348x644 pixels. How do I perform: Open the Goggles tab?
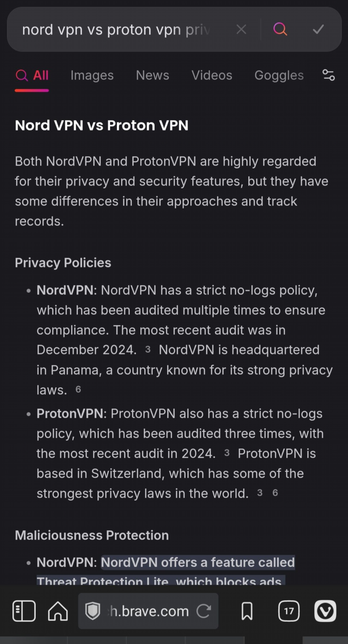[279, 75]
